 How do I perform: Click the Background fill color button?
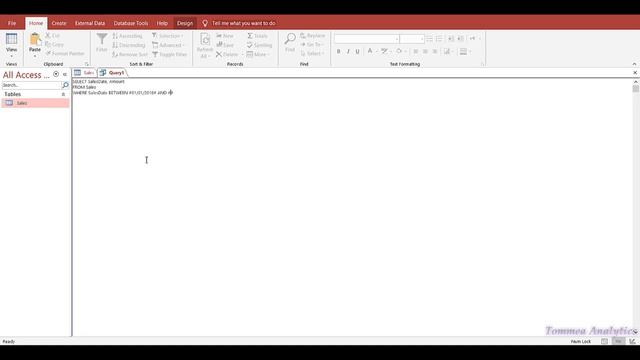point(399,51)
